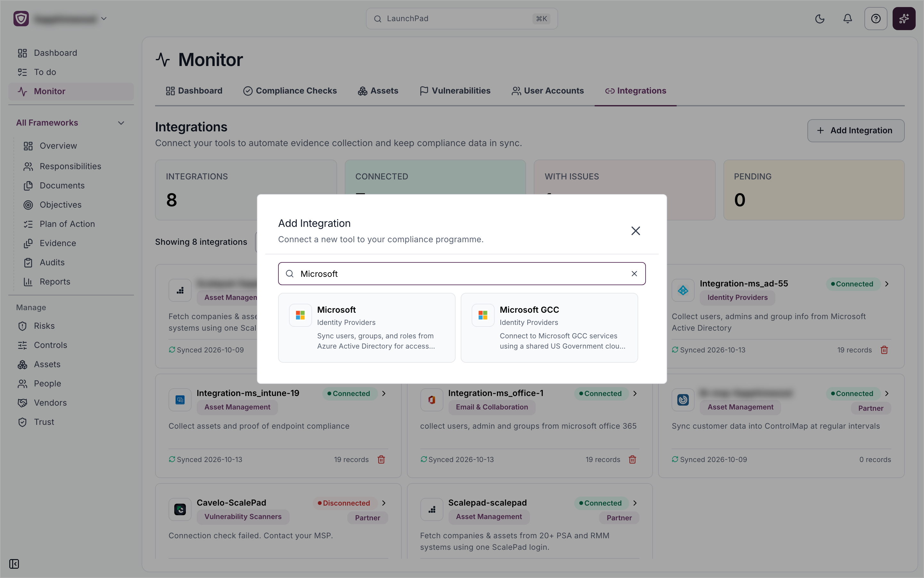Open Audits in the sidebar
924x578 pixels.
(x=52, y=262)
